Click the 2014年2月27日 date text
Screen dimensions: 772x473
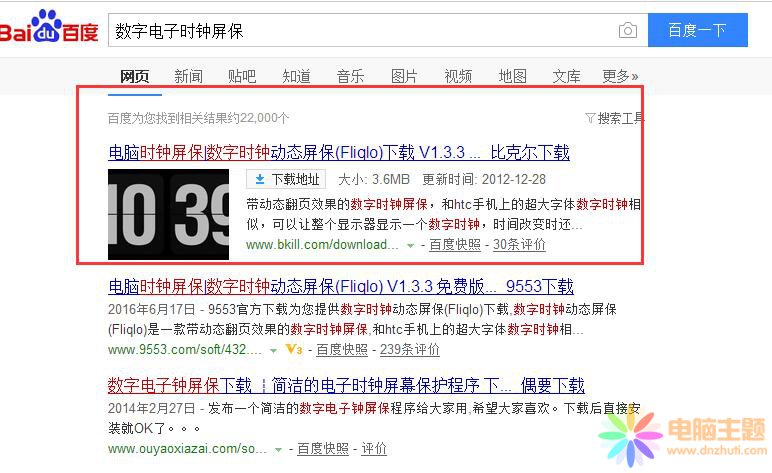tap(152, 408)
